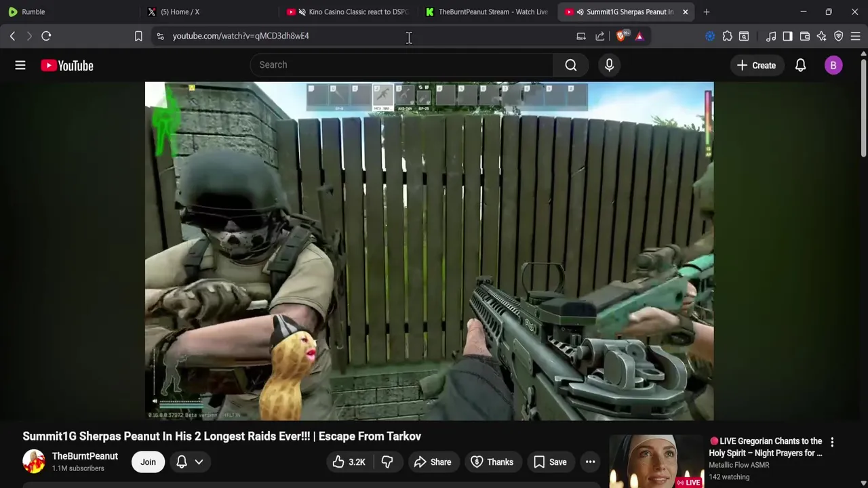The height and width of the screenshot is (488, 868).
Task: Open Brave VPN shield icon
Action: coord(839,36)
